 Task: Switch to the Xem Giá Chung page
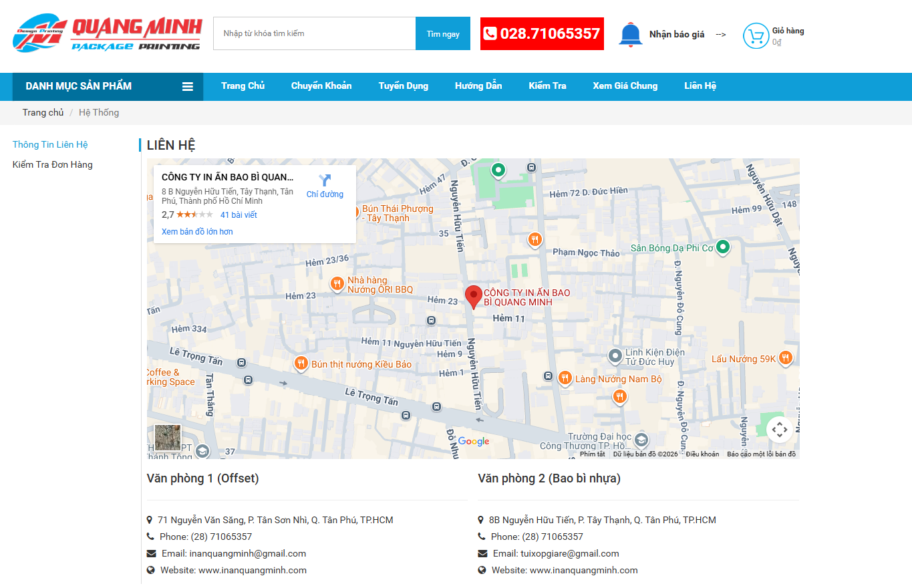pyautogui.click(x=625, y=86)
